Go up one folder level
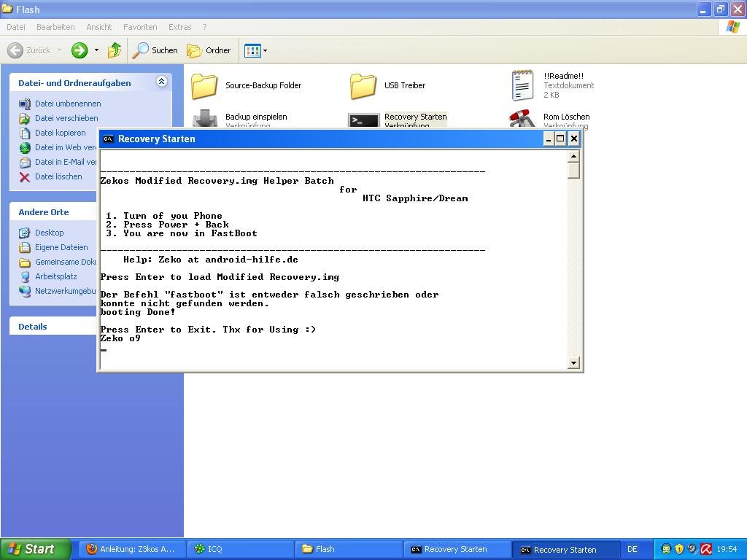 [115, 50]
